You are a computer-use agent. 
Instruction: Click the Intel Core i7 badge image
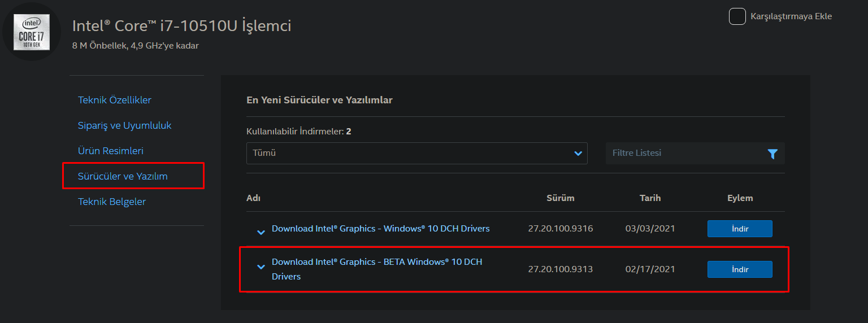pyautogui.click(x=32, y=32)
